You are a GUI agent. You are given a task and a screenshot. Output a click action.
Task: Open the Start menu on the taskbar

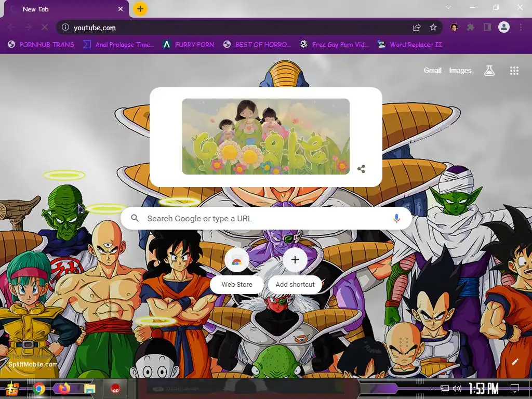pyautogui.click(x=12, y=389)
